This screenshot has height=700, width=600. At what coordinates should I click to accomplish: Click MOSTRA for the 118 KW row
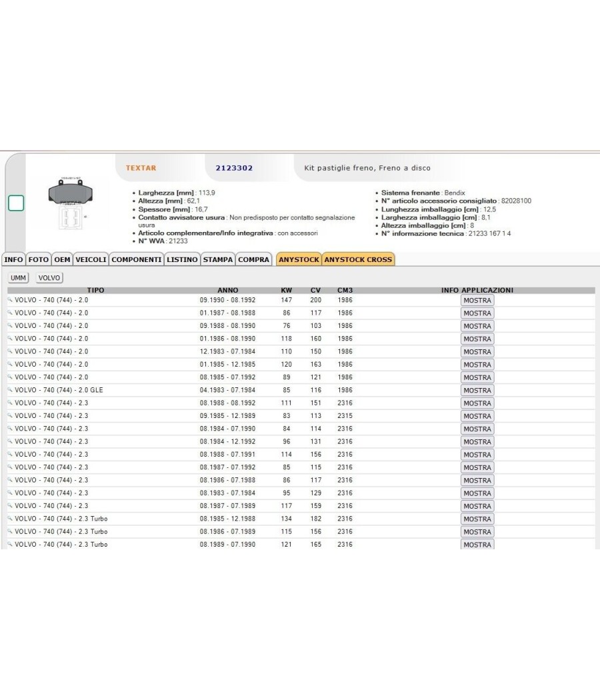click(477, 339)
